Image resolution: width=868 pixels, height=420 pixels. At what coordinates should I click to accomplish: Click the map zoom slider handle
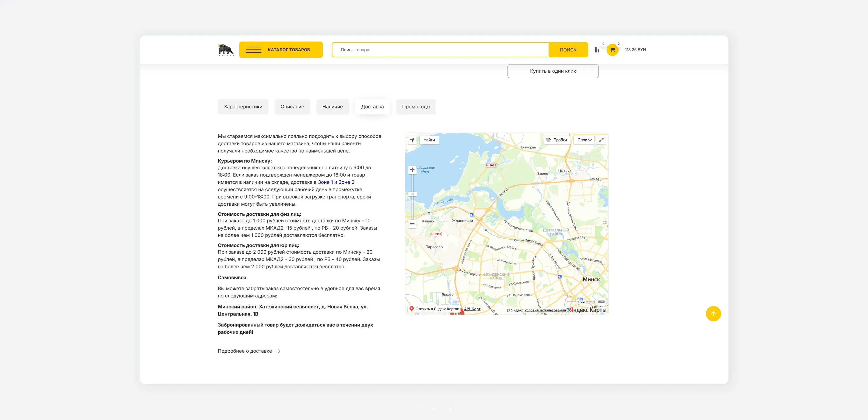pyautogui.click(x=412, y=194)
